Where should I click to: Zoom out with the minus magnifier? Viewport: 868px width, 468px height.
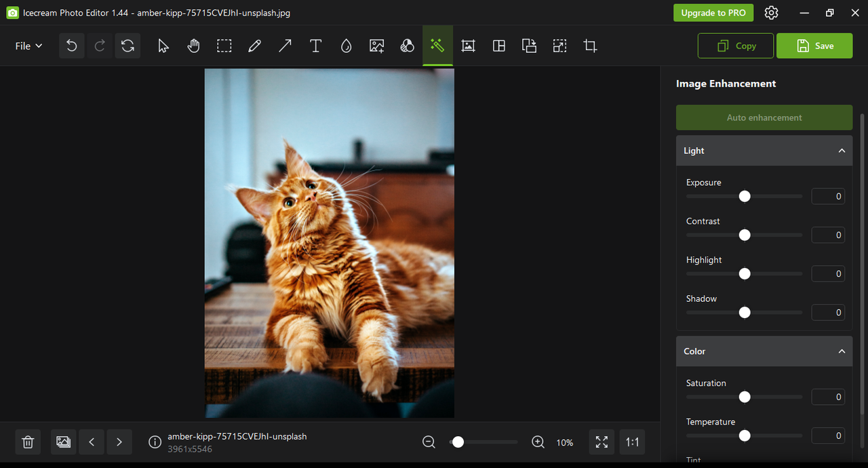click(x=429, y=442)
